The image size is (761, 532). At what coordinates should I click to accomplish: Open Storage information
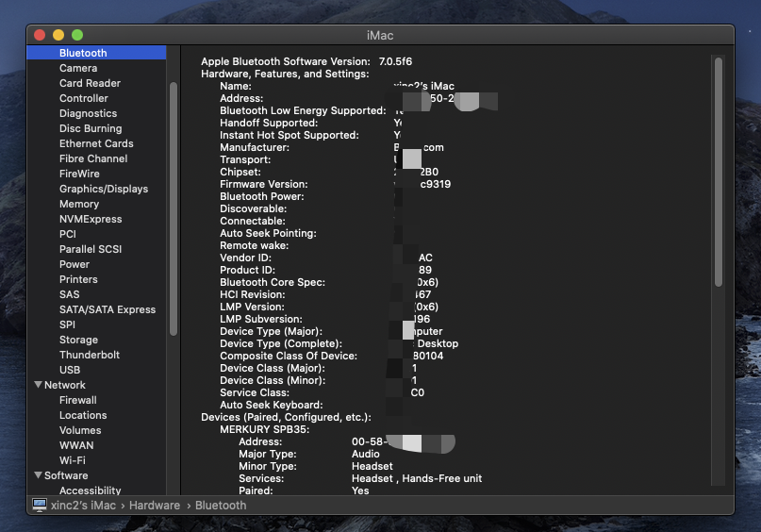pyautogui.click(x=78, y=340)
